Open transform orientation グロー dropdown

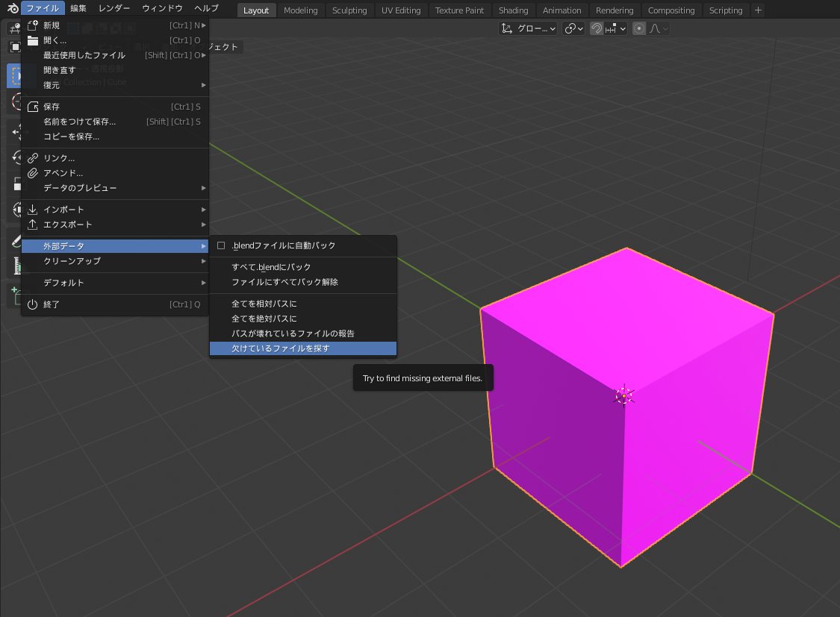pyautogui.click(x=528, y=28)
